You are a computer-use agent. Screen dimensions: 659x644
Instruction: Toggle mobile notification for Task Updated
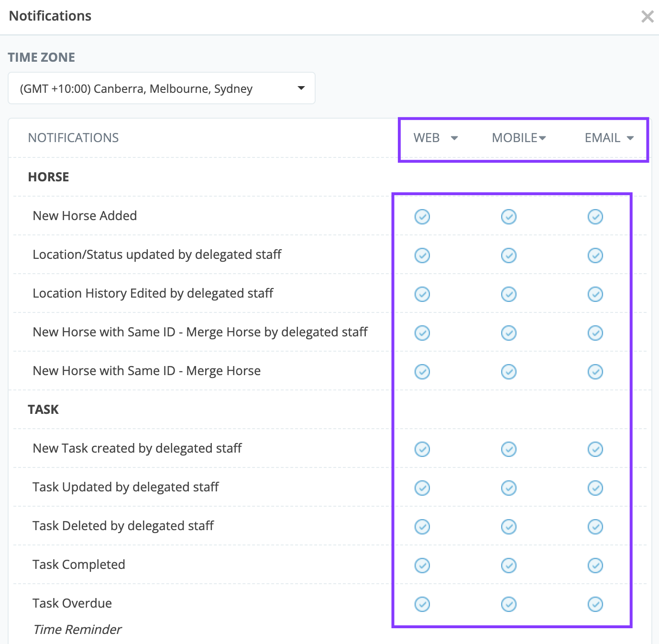click(x=508, y=488)
